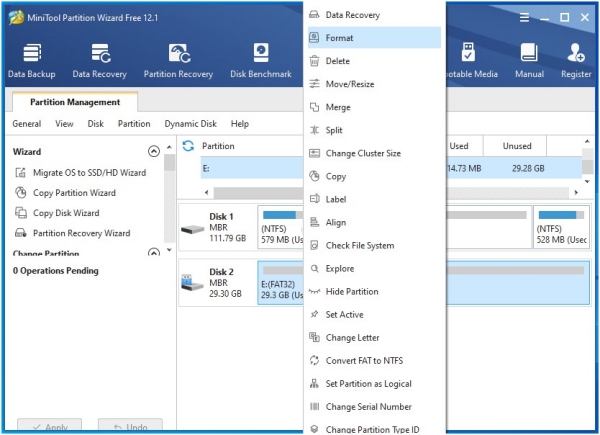This screenshot has height=435, width=600.
Task: Start the Disk Benchmark tool
Action: pos(261,61)
